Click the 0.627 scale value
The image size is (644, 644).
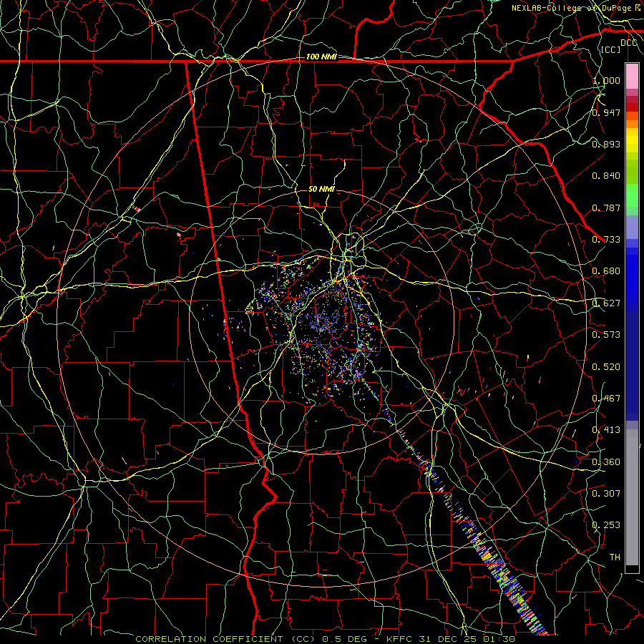[606, 303]
